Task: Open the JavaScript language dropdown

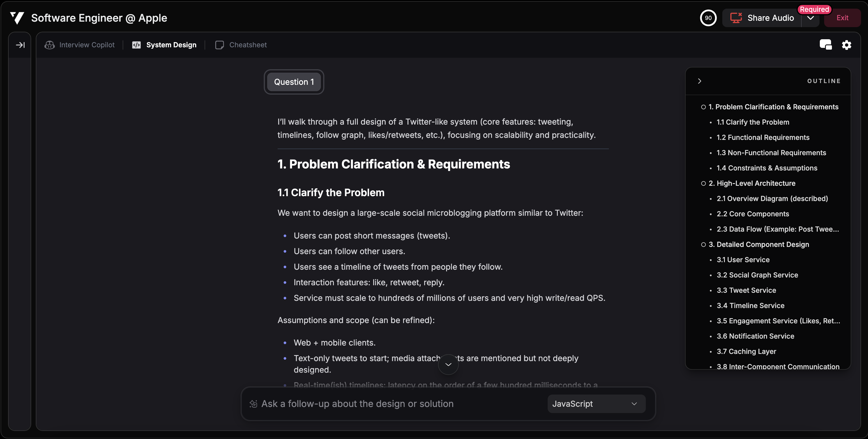Action: 596,404
